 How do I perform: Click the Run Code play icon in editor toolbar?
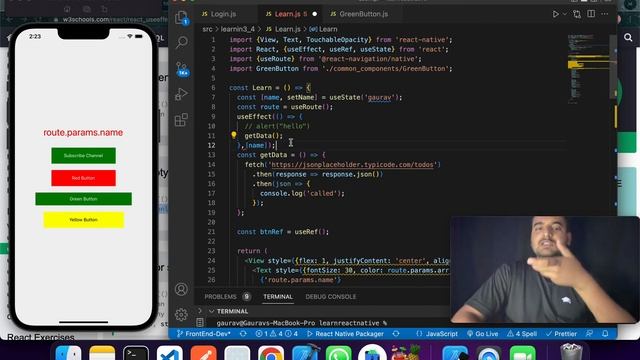point(556,14)
